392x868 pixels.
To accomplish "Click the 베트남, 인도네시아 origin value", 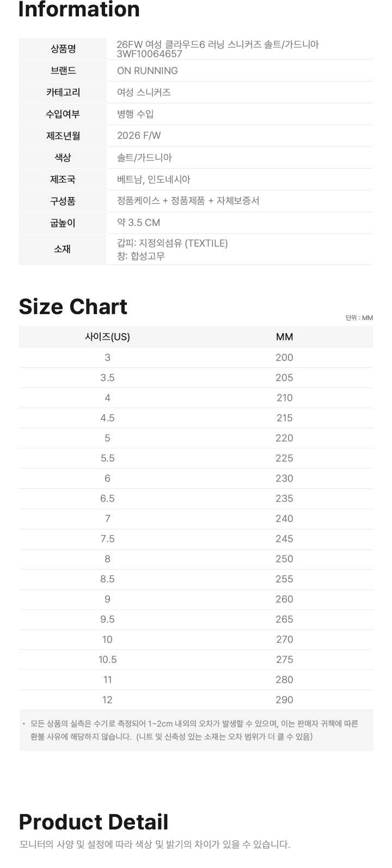I will (154, 180).
